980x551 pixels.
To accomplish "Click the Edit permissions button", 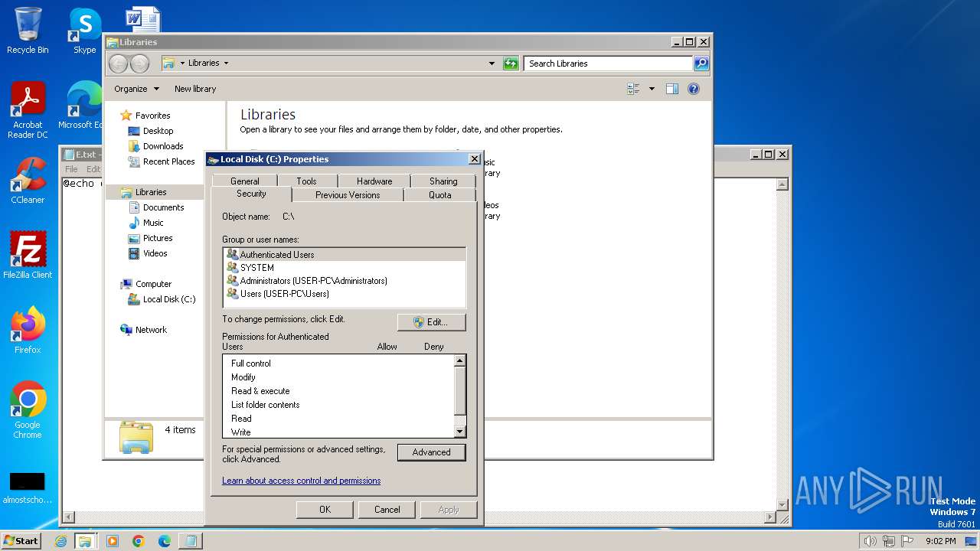I will point(431,322).
